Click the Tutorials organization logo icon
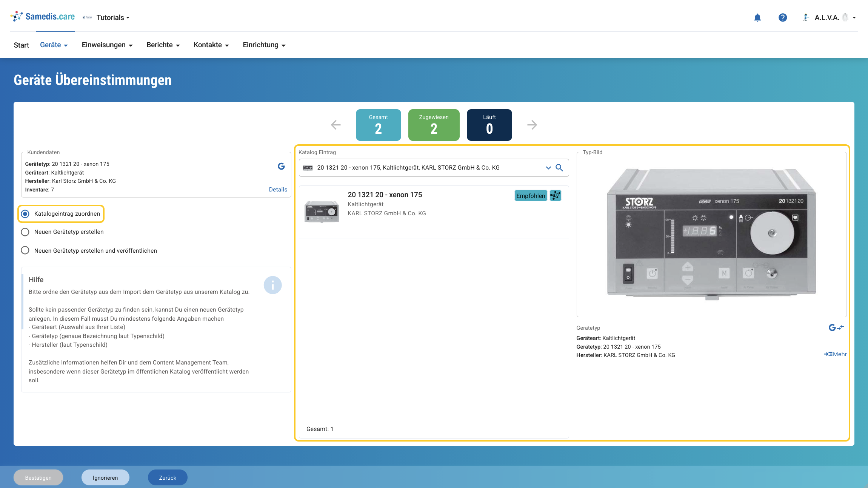The image size is (868, 488). tap(88, 17)
